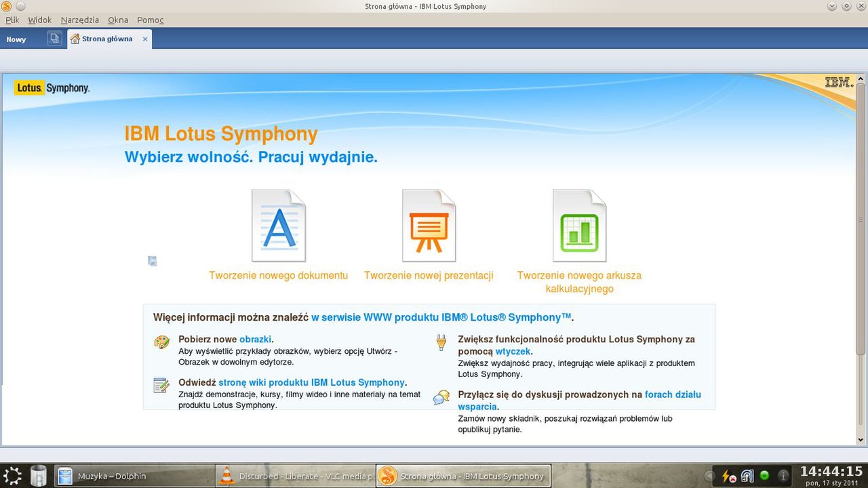
Task: Click the IBM Lotus Symphony taskbar entry
Action: (463, 476)
